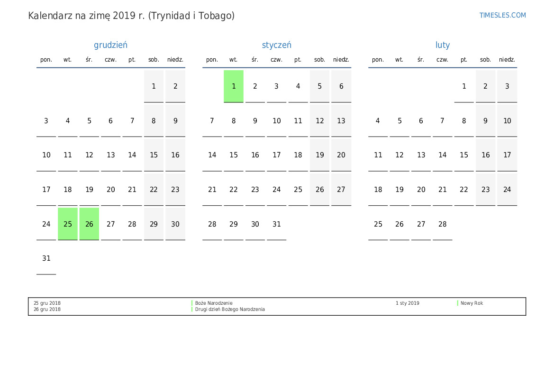Select December 7 in grudzień
The width and height of the screenshot is (554, 392).
click(x=132, y=121)
